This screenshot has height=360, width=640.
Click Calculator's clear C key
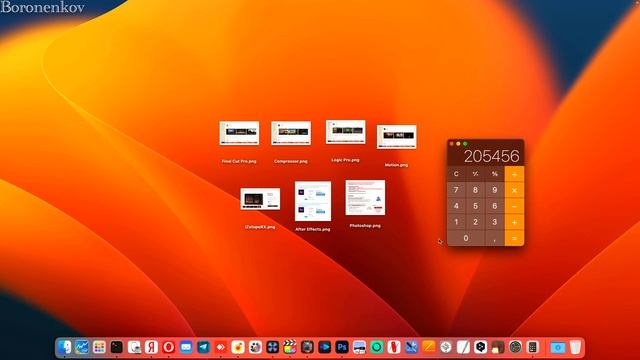456,174
